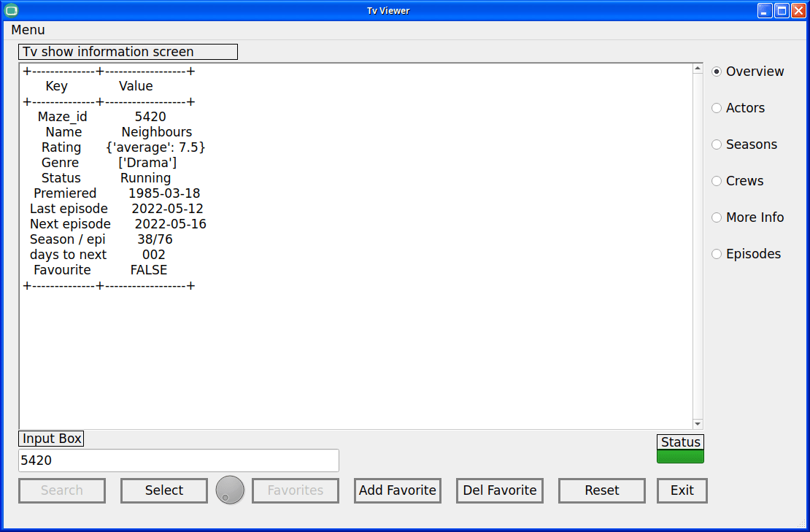
Task: Click the scrollbar up arrow
Action: coord(698,66)
